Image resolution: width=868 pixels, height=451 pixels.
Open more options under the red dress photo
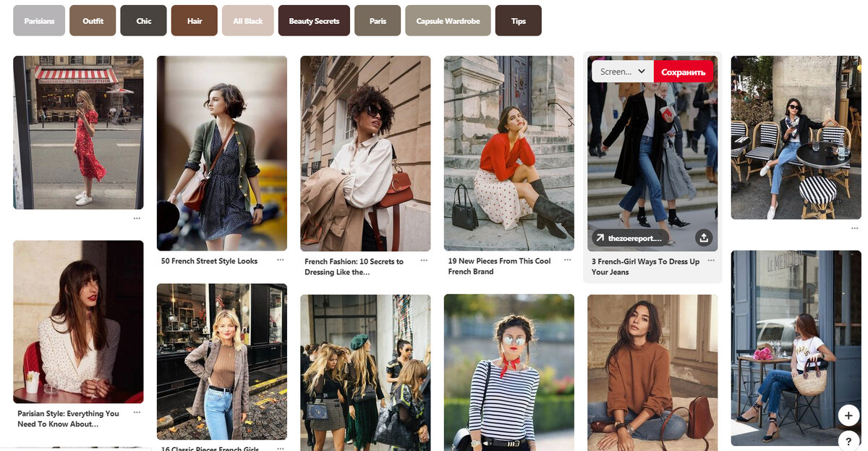pos(137,218)
